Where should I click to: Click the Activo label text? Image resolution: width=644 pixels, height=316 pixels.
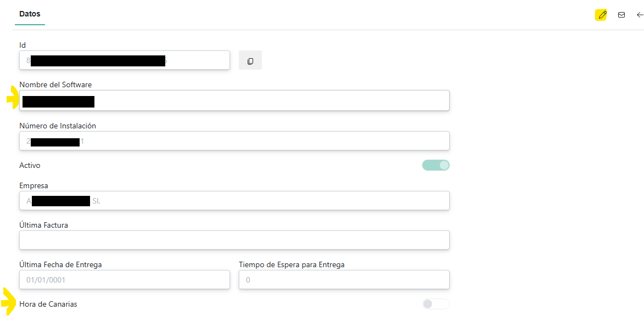click(30, 165)
